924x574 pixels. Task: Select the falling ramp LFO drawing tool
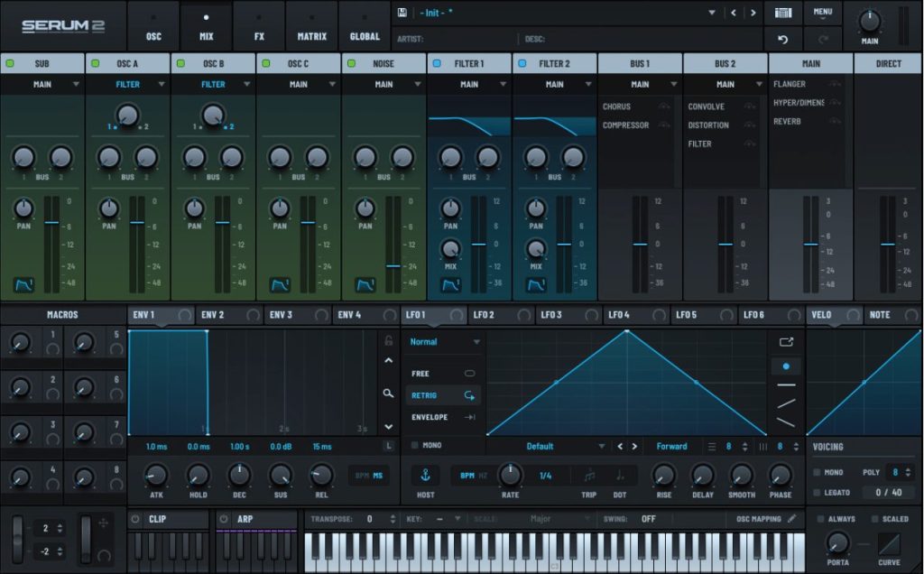(x=786, y=422)
